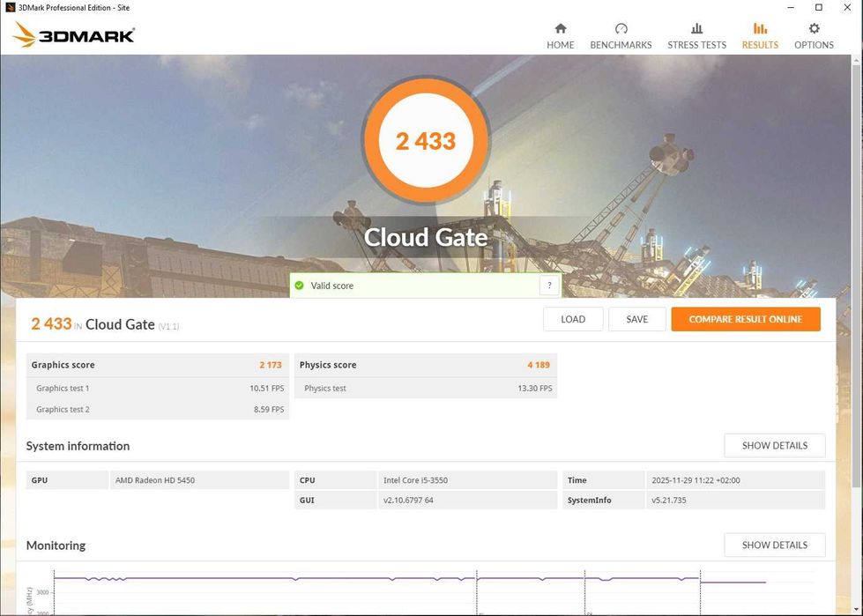Select the Graphics test 2 row

click(158, 409)
